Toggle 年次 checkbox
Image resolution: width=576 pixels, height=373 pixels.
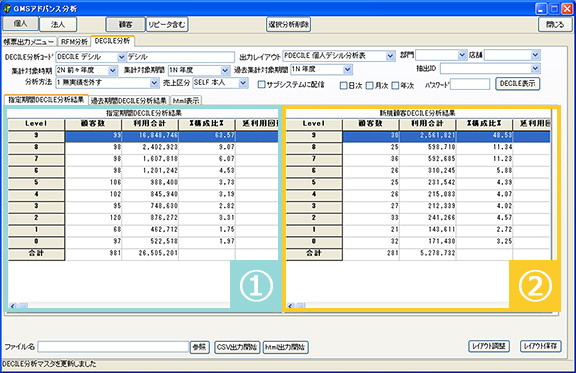(x=395, y=85)
